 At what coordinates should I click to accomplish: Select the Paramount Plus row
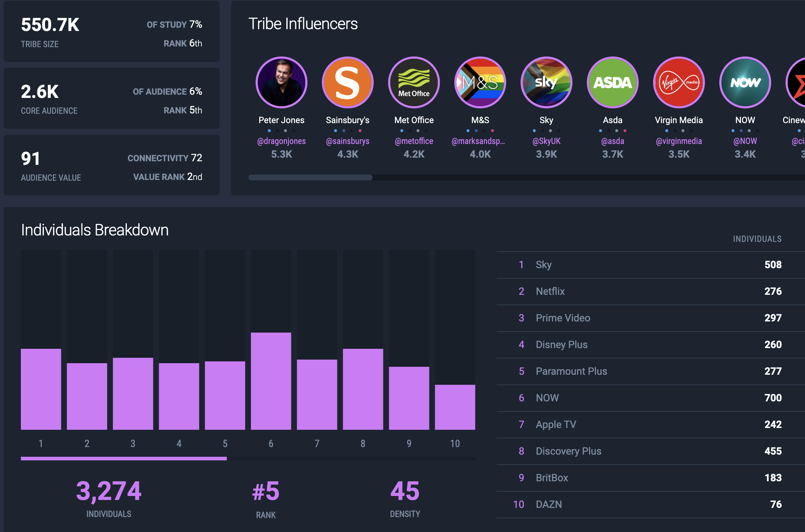click(x=651, y=371)
